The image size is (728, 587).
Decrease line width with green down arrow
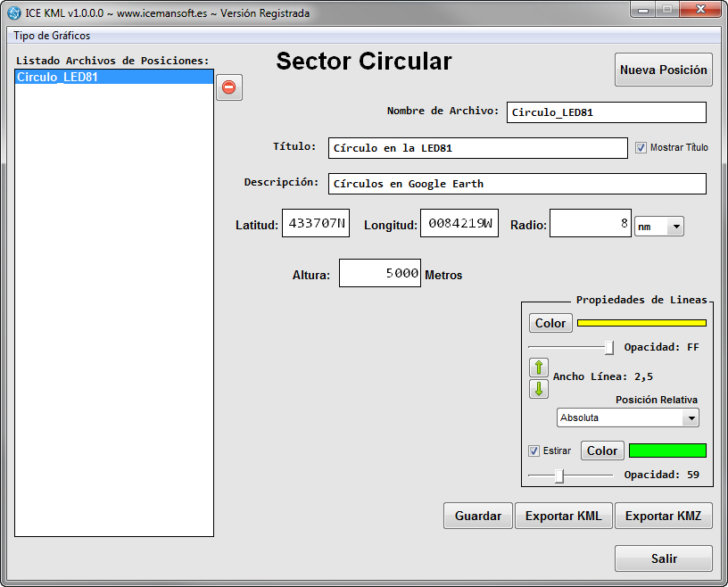coord(539,389)
